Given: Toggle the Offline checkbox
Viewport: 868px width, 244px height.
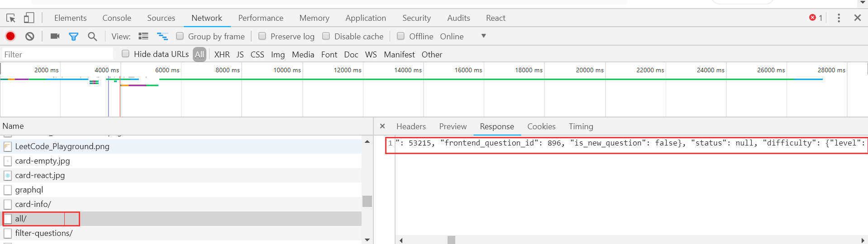Looking at the screenshot, I should pos(401,36).
